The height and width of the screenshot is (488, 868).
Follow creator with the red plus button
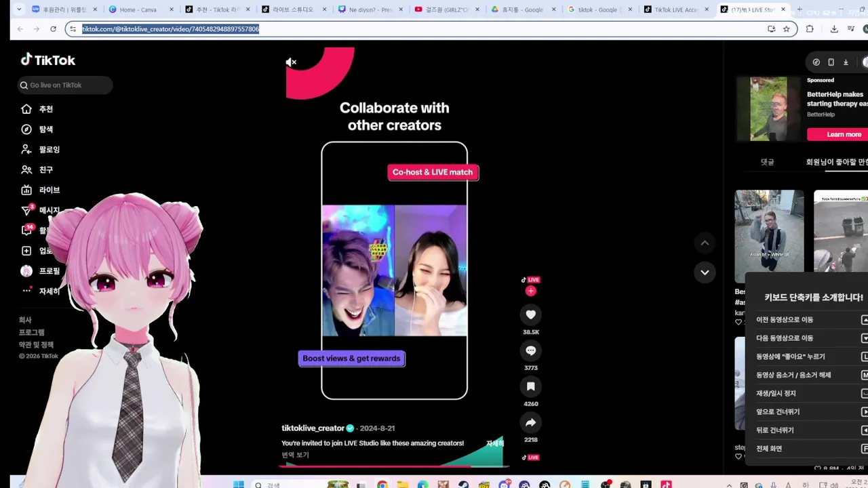[530, 291]
